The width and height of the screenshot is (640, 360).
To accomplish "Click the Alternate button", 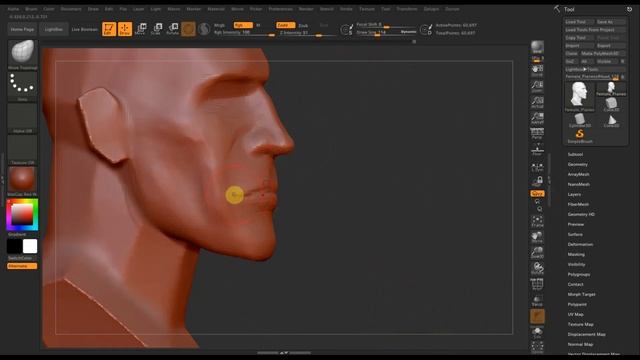I will [x=22, y=266].
